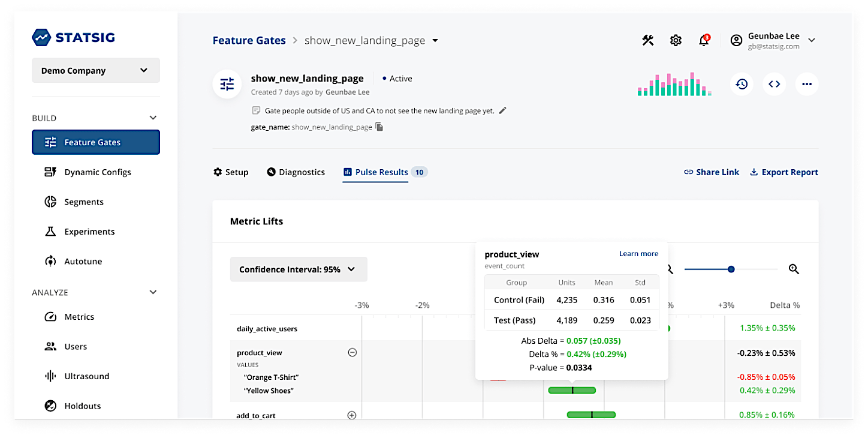This screenshot has height=438, width=868.
Task: Collapse the BUILD section
Action: click(x=153, y=118)
